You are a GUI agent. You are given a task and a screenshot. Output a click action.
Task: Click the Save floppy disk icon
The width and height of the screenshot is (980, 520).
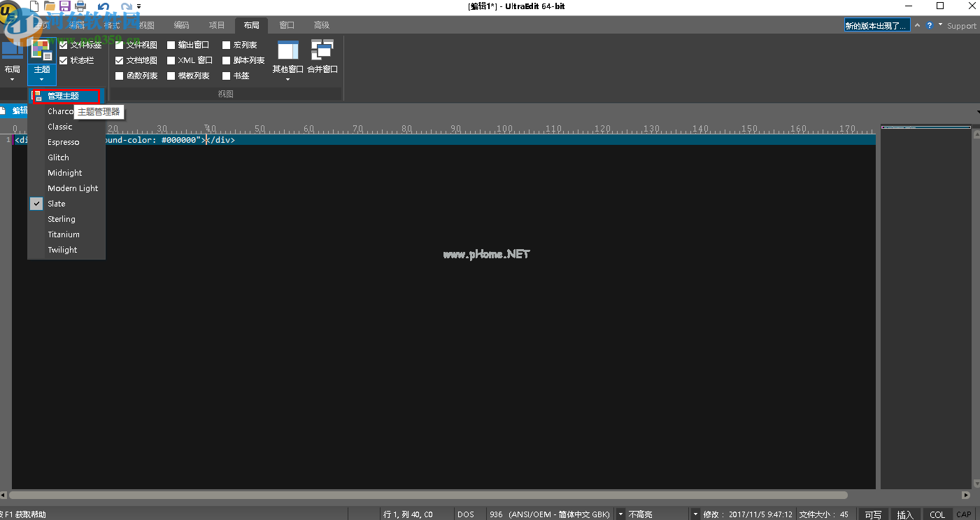(64, 6)
